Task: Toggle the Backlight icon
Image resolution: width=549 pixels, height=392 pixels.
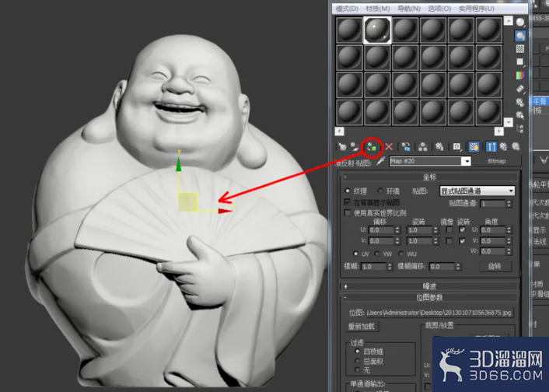Action: [x=520, y=35]
